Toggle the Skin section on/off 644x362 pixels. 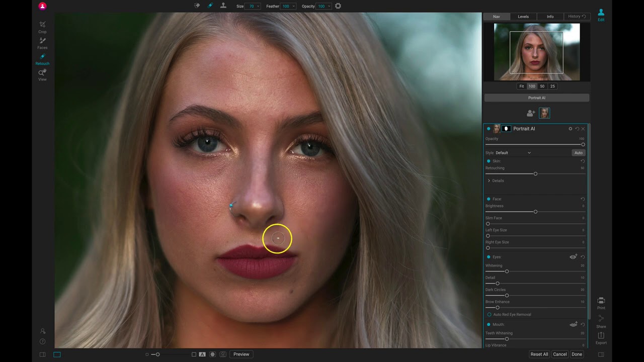pyautogui.click(x=489, y=161)
